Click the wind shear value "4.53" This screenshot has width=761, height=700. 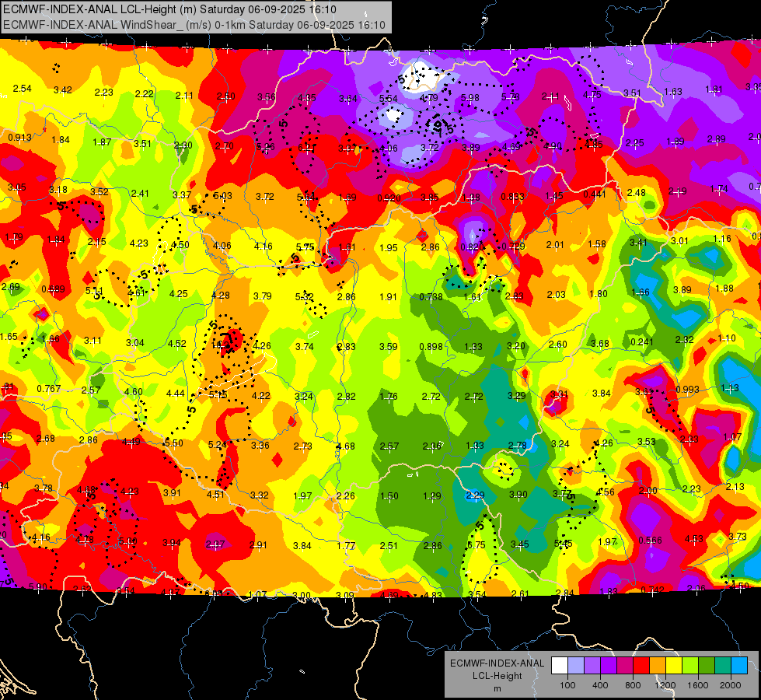tap(693, 538)
